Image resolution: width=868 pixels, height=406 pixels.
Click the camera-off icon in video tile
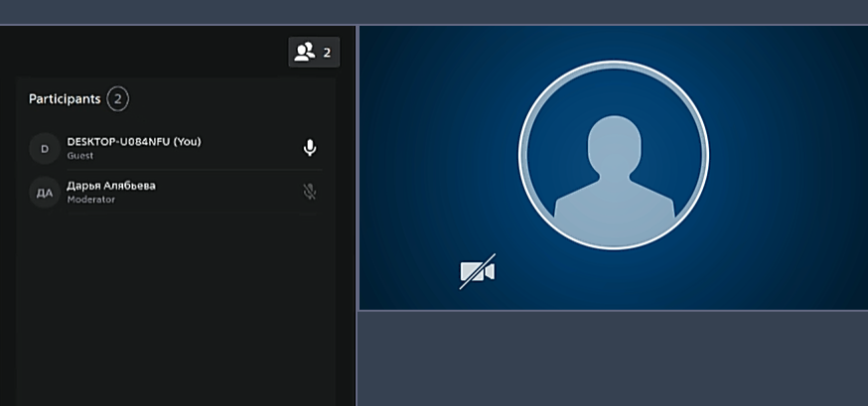[x=477, y=272]
